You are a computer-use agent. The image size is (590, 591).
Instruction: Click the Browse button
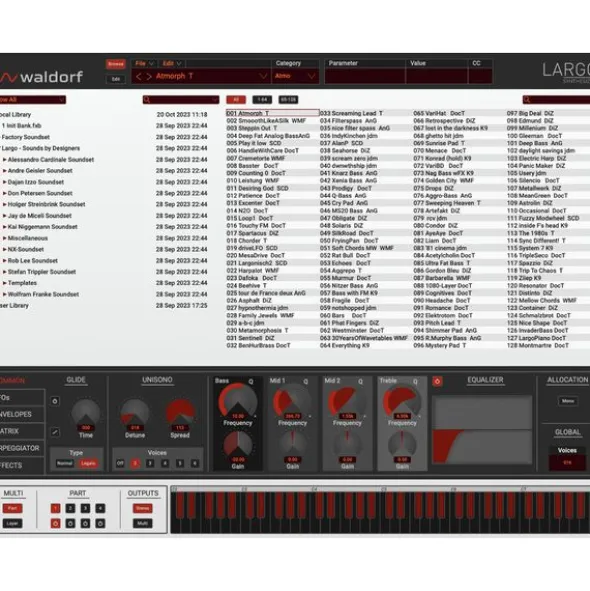coord(115,64)
